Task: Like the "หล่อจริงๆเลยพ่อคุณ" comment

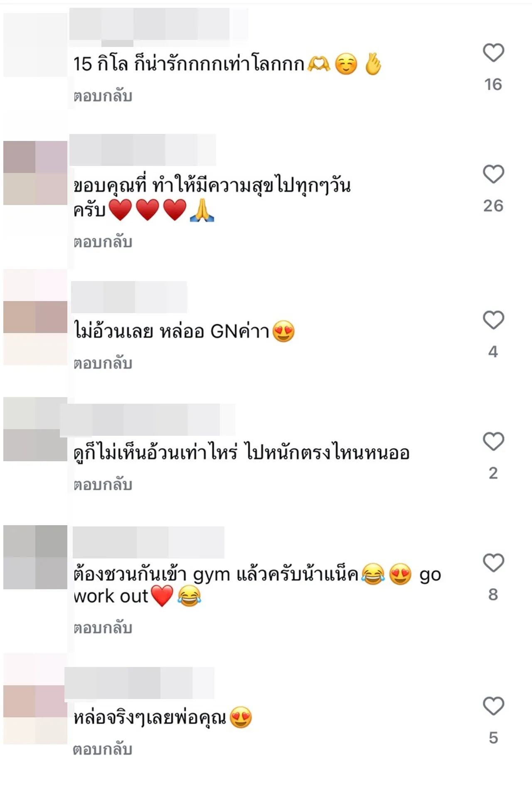Action: [493, 706]
